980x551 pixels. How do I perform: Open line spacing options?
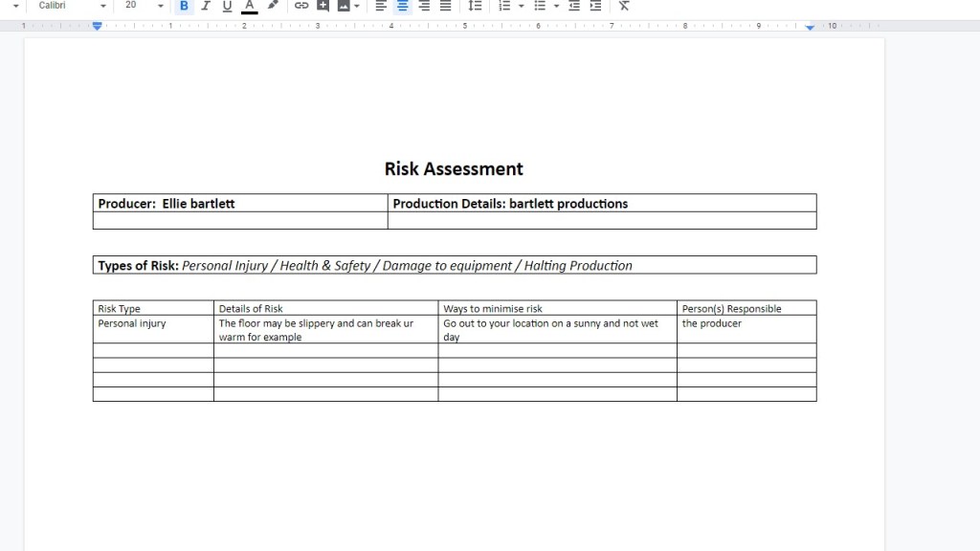(475, 6)
